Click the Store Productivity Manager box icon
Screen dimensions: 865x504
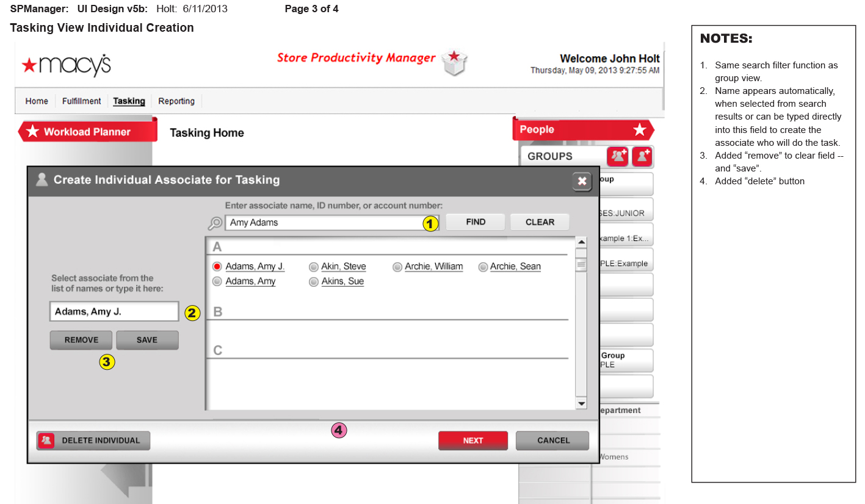click(x=454, y=62)
